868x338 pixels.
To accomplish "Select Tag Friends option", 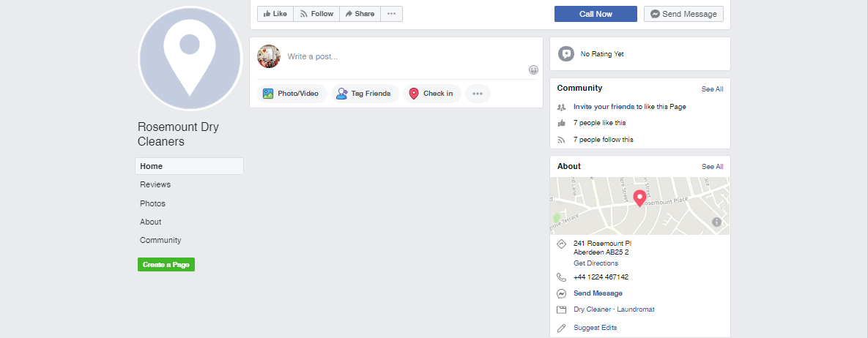I will tap(364, 94).
